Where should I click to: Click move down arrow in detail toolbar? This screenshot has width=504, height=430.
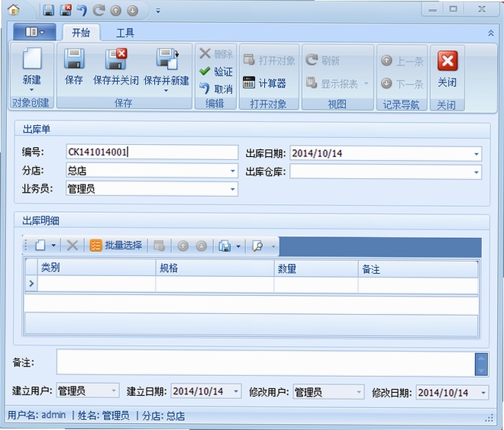[201, 246]
